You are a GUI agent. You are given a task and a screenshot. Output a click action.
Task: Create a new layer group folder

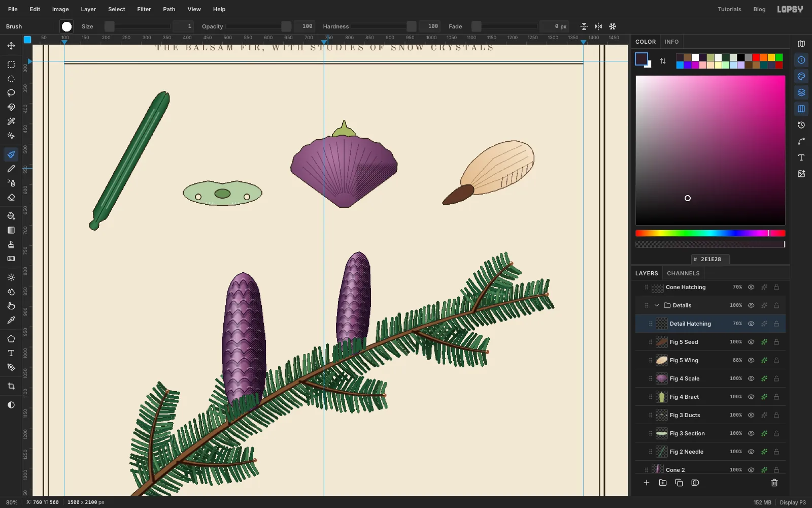[x=663, y=483]
